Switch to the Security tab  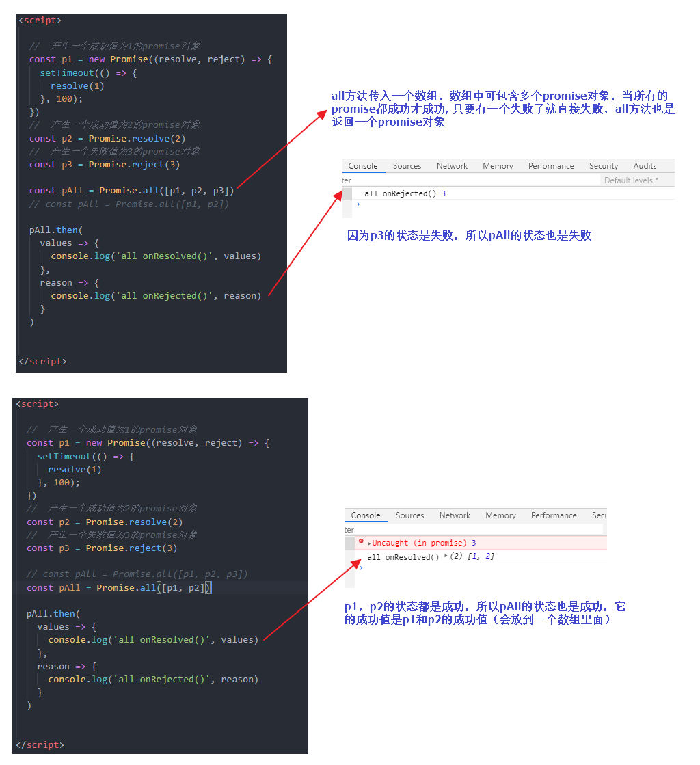(x=604, y=166)
